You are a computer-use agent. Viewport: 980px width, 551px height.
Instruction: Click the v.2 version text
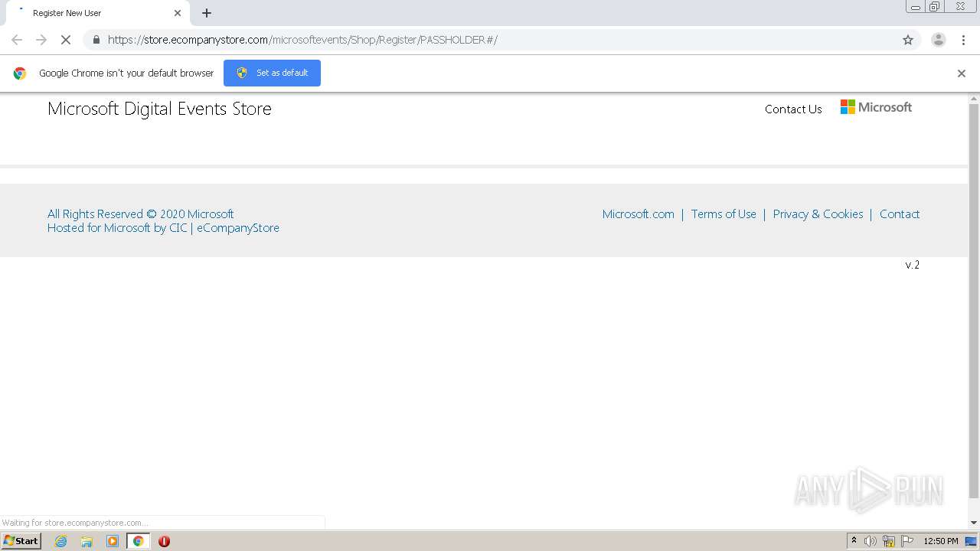913,265
